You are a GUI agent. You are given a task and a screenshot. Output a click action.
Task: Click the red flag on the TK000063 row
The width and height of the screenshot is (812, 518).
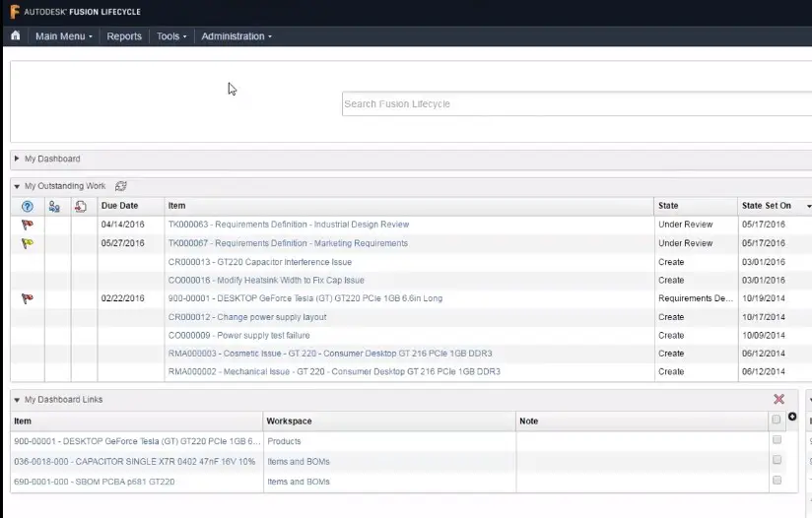click(28, 225)
